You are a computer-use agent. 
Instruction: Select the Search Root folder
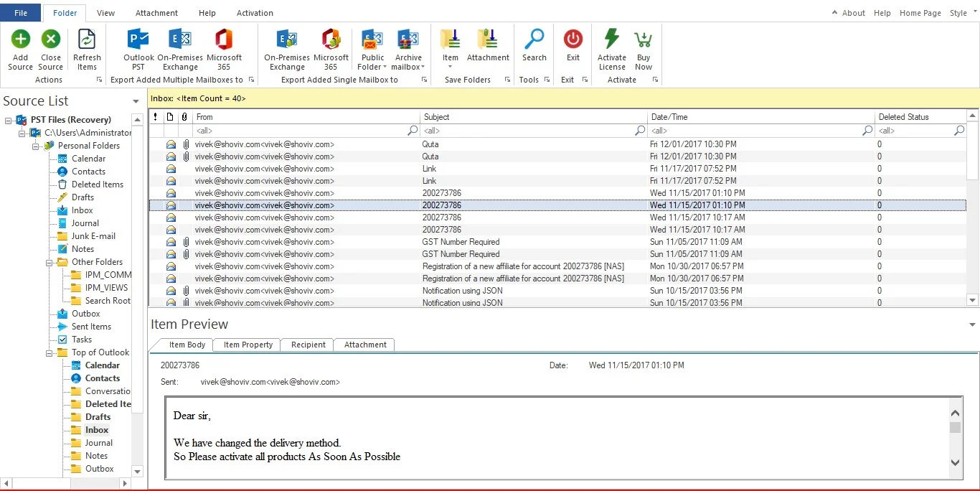108,301
